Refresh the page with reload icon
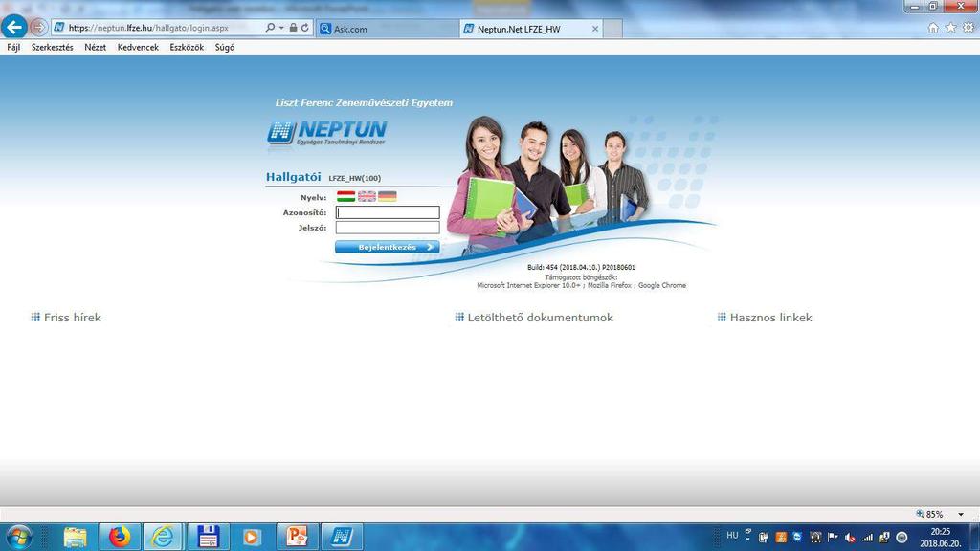This screenshot has height=551, width=980. point(305,28)
